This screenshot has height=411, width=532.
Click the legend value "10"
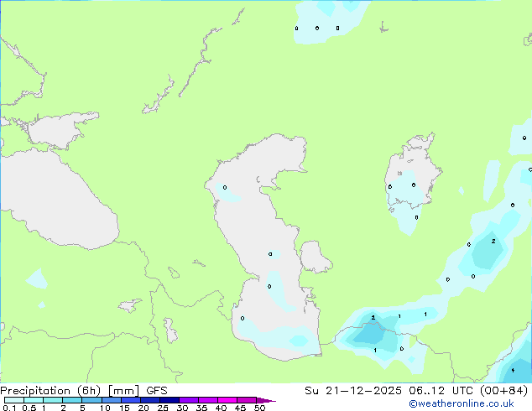(x=105, y=408)
